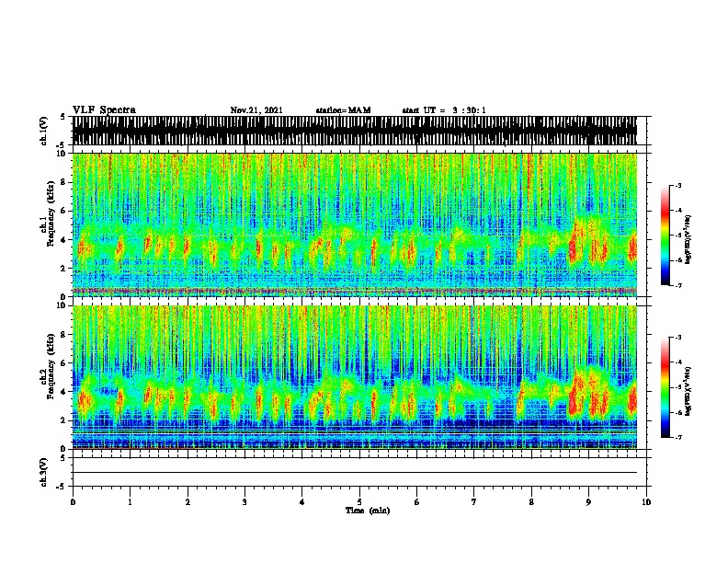This screenshot has height=563, width=728.
Task: Click time axis tick label "6"
Action: [417, 501]
